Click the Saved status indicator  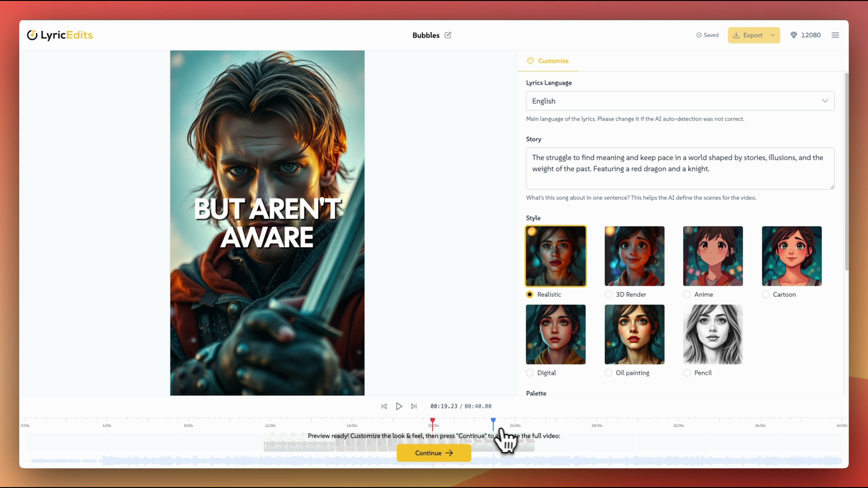coord(707,35)
